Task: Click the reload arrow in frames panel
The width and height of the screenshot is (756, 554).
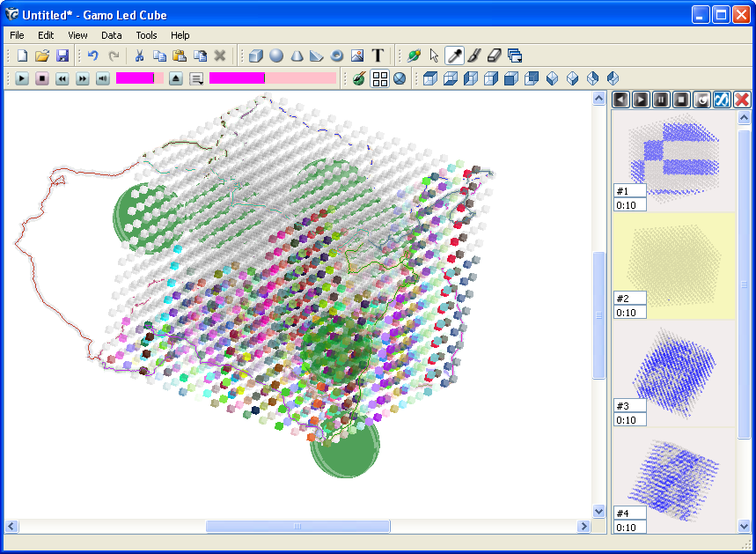Action: point(701,100)
